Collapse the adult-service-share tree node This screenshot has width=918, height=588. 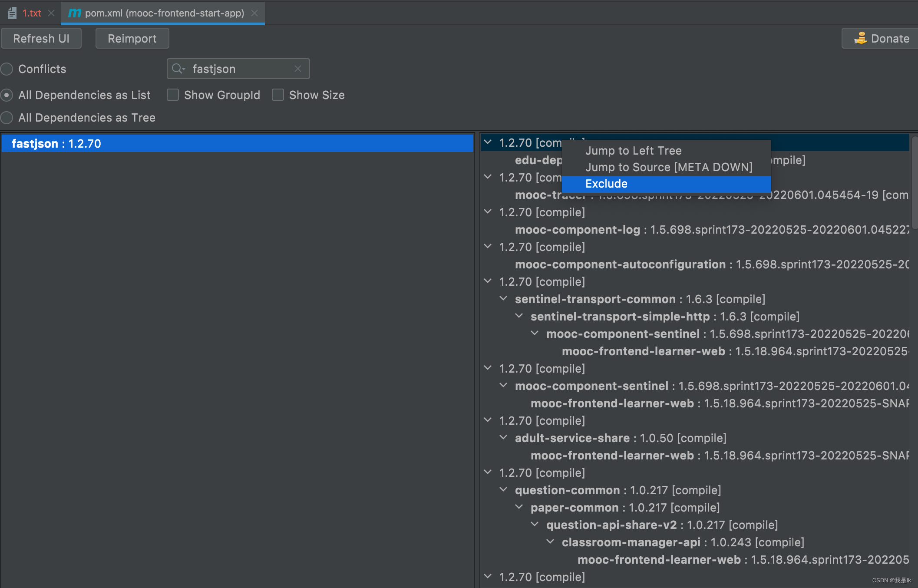click(x=503, y=437)
